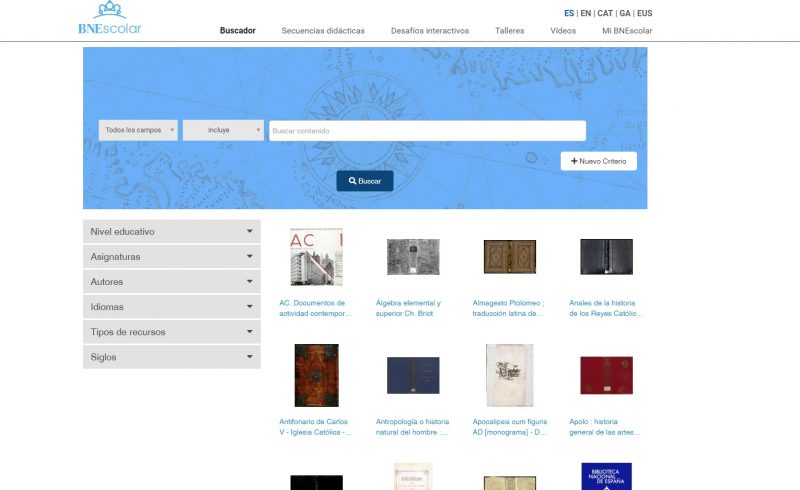Expand the Tipos de recursos filter
The width and height of the screenshot is (800, 490).
(172, 332)
